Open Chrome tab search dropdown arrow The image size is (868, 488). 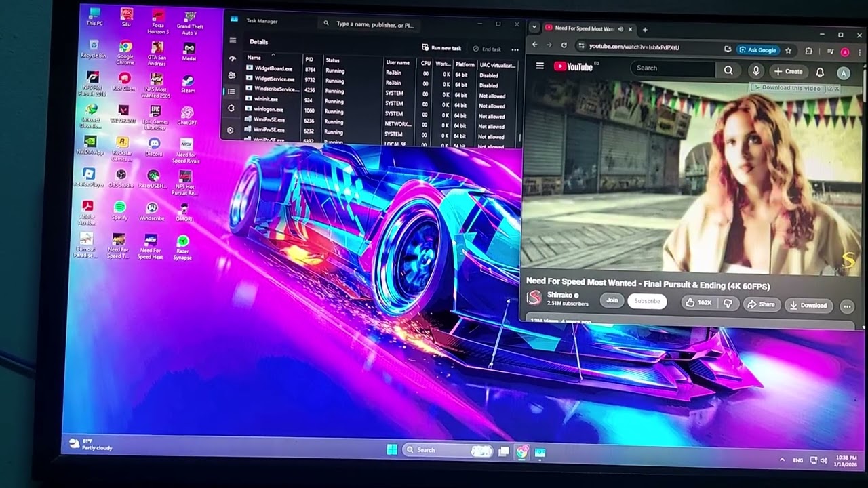coord(534,27)
